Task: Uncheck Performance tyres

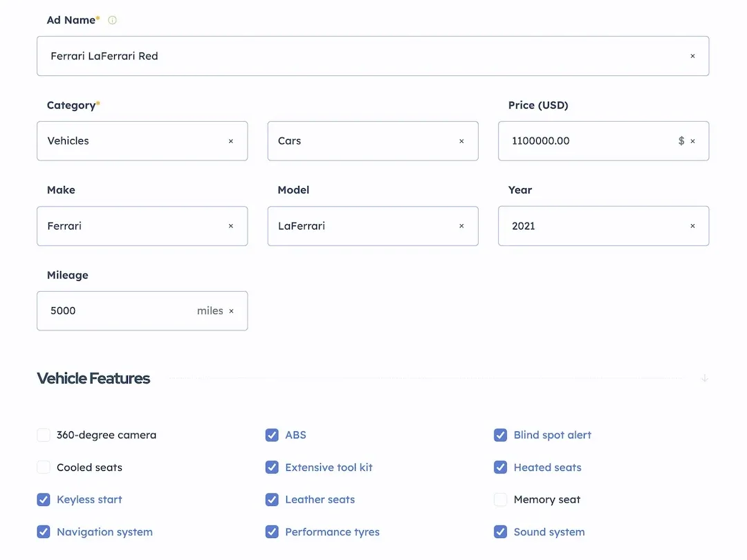Action: click(x=272, y=532)
